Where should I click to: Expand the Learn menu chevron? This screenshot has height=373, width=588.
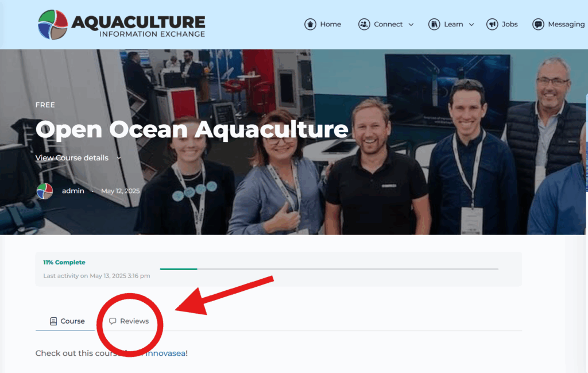click(x=471, y=24)
